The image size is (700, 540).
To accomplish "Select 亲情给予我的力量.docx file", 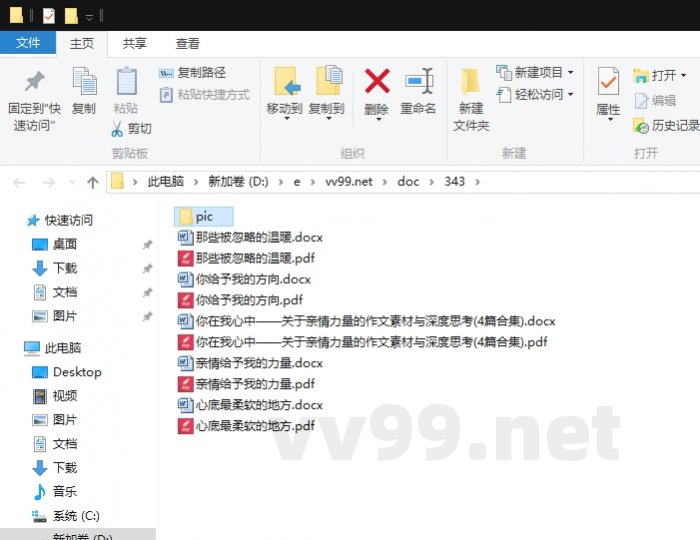I will [250, 363].
